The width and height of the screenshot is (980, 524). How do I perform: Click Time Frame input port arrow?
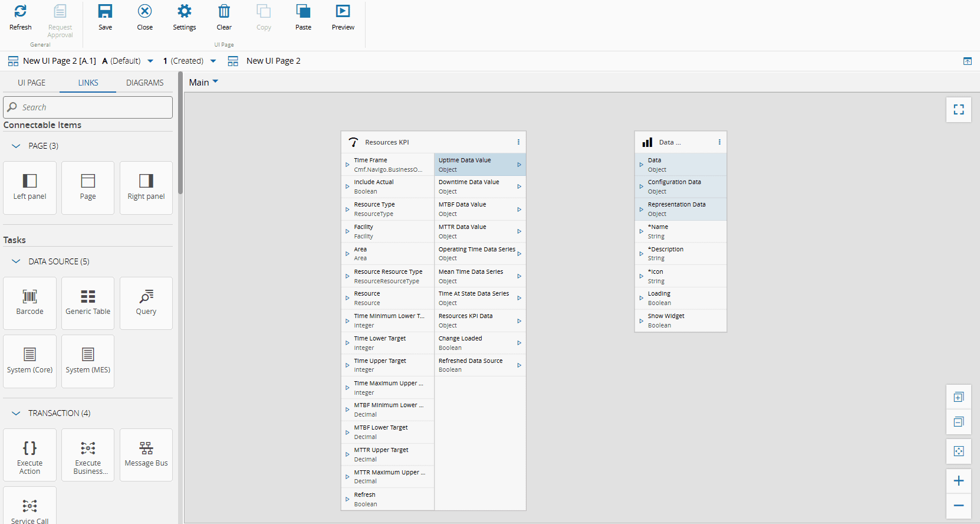click(347, 165)
